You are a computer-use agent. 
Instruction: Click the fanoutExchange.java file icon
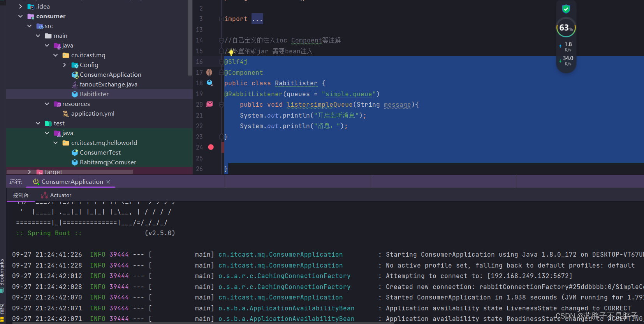click(x=75, y=85)
